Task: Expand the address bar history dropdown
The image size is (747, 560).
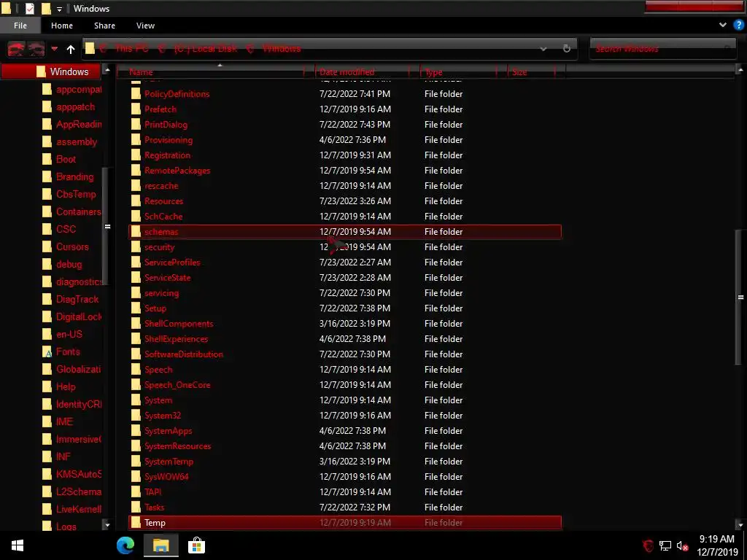Action: [x=543, y=49]
